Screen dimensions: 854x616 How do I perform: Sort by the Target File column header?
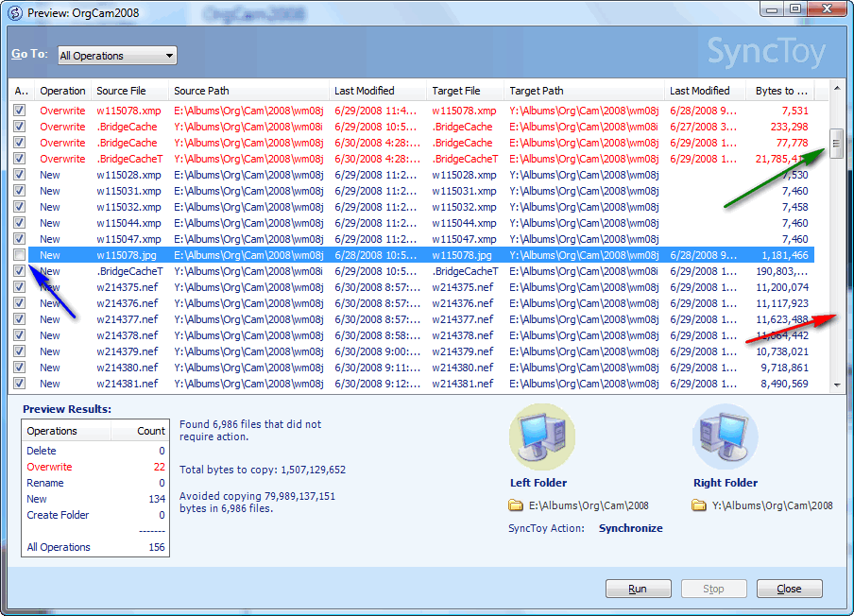465,91
